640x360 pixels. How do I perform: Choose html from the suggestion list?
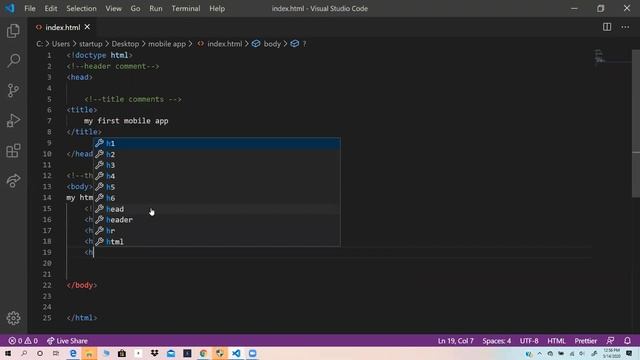tap(217, 242)
